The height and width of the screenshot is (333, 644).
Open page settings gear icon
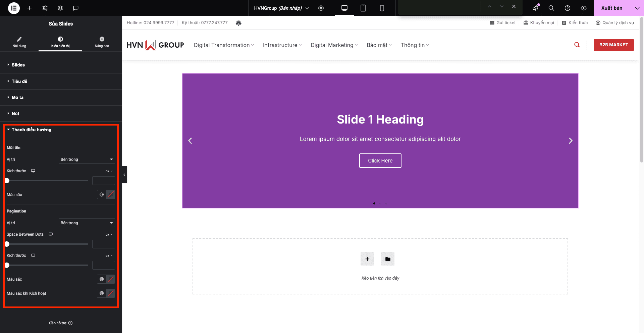(321, 8)
